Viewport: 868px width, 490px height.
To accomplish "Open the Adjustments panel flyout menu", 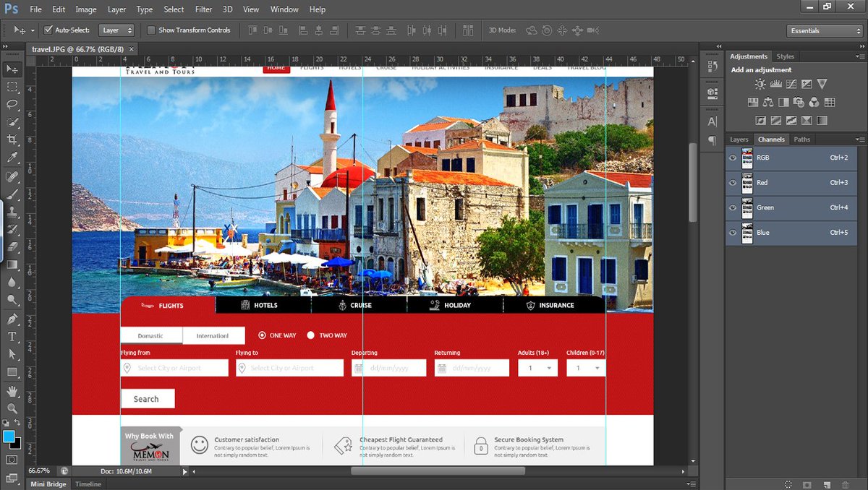I will (x=859, y=56).
